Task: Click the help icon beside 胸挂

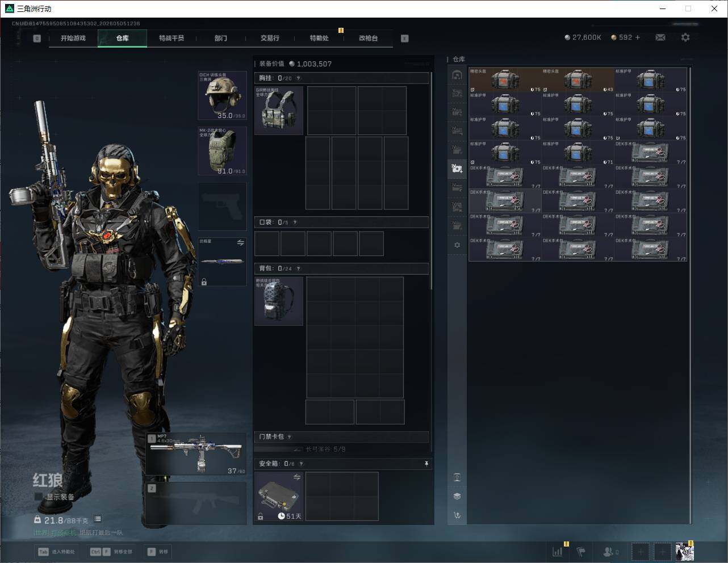Action: [298, 78]
